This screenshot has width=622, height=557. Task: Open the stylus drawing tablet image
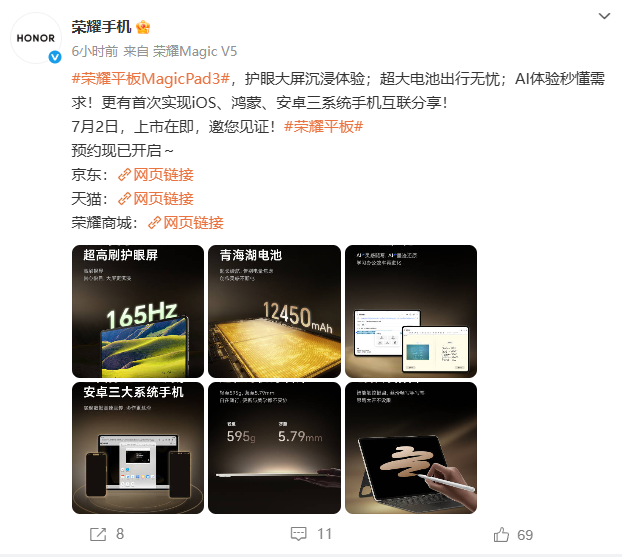411,448
